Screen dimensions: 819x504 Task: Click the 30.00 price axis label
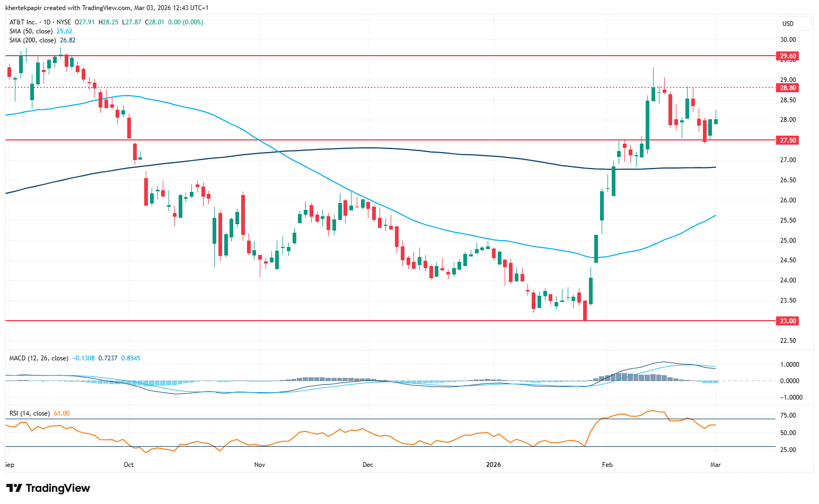pos(788,40)
